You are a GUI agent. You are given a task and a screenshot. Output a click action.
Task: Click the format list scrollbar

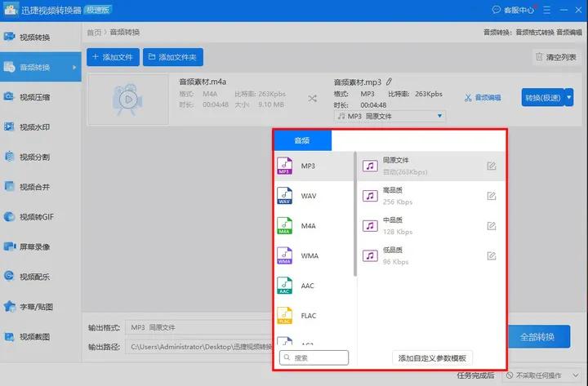coord(354,214)
